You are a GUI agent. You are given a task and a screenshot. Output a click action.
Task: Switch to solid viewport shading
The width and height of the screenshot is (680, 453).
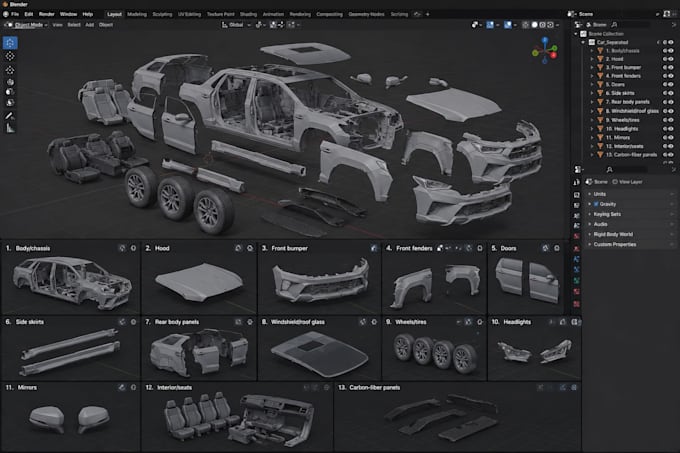pyautogui.click(x=534, y=25)
